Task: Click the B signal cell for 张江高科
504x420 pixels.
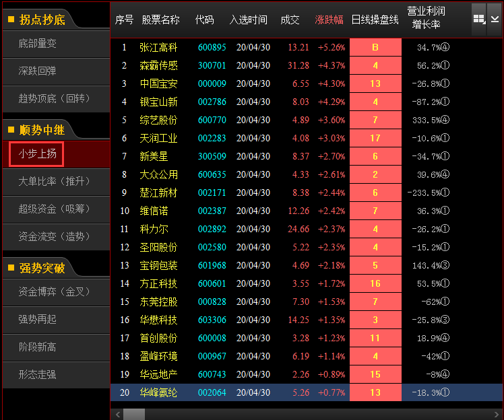Action: pos(375,48)
